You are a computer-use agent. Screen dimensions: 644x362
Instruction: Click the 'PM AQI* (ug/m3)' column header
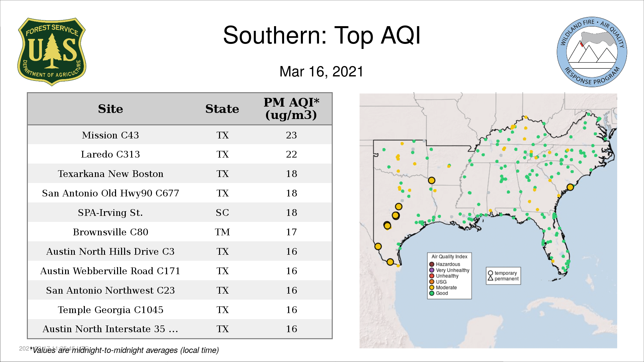pos(291,109)
